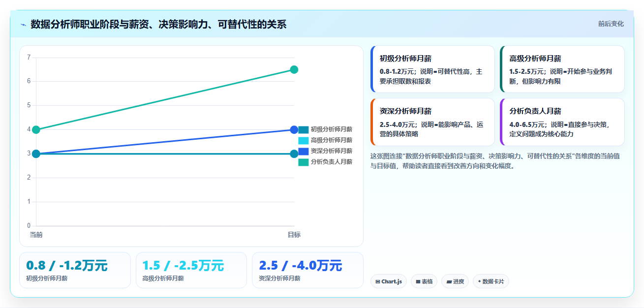Click the 进度 tag
The width and height of the screenshot is (644, 308).
tap(455, 281)
